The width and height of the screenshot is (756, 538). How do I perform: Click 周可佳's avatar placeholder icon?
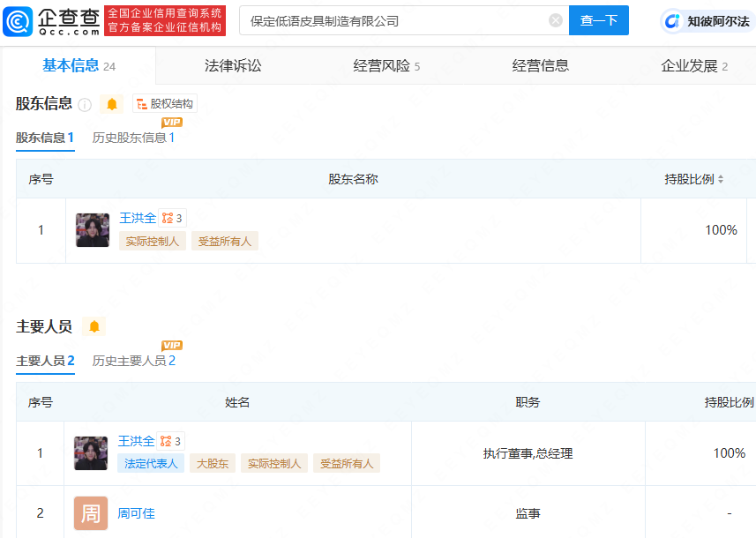(90, 512)
